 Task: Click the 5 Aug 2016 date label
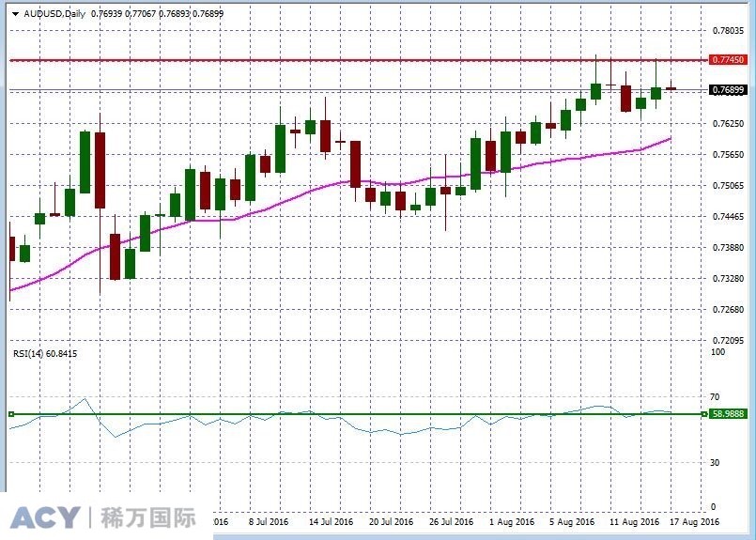[x=572, y=521]
